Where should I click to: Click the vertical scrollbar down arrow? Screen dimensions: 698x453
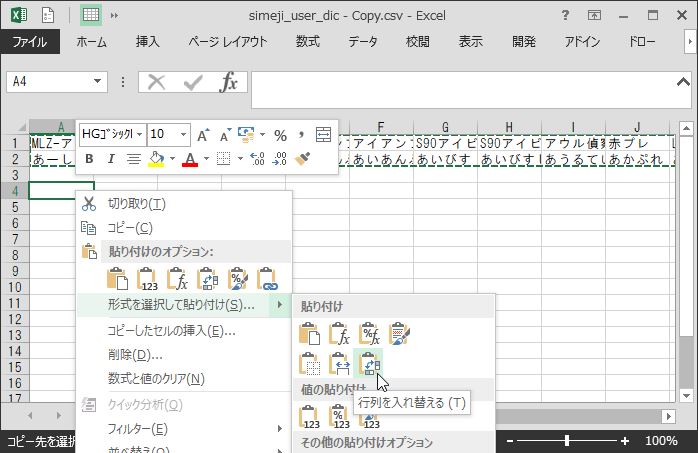[x=686, y=395]
